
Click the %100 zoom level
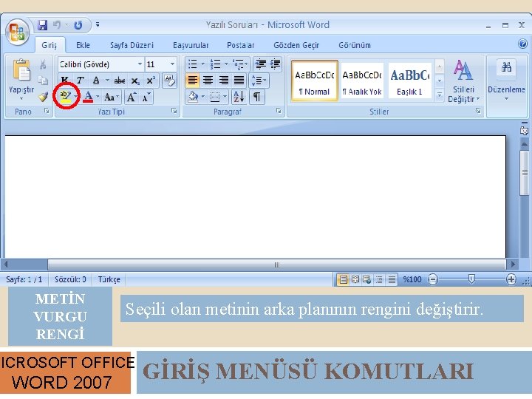412,279
